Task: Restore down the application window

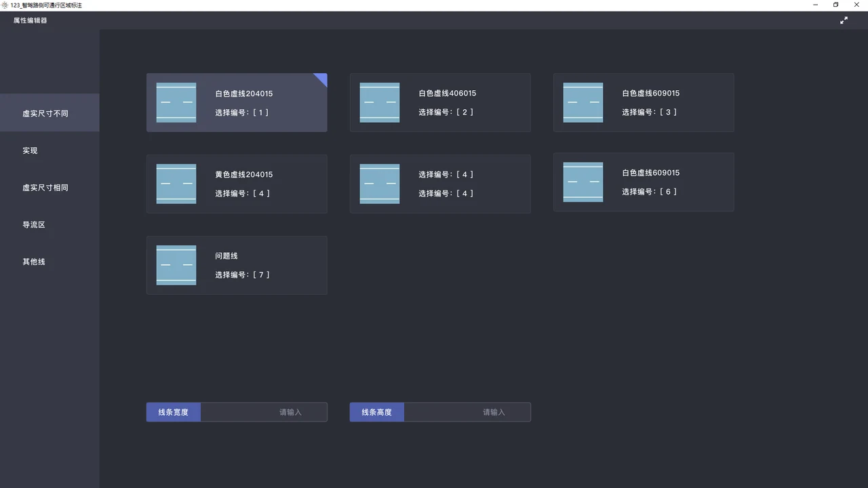Action: [835, 5]
